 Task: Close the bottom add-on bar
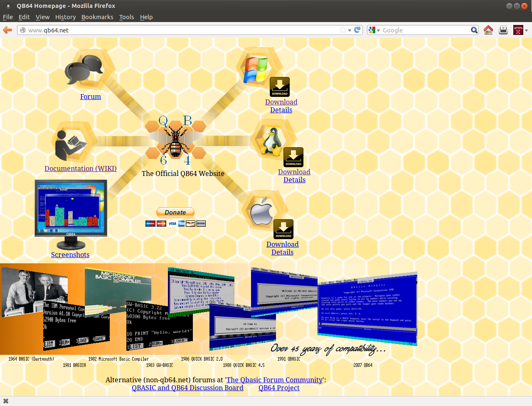pyautogui.click(x=6, y=401)
